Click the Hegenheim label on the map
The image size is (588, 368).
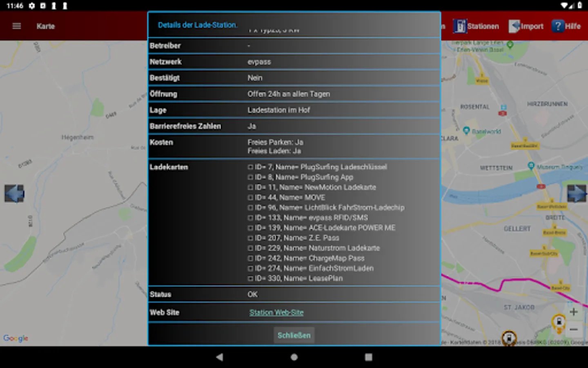click(78, 137)
